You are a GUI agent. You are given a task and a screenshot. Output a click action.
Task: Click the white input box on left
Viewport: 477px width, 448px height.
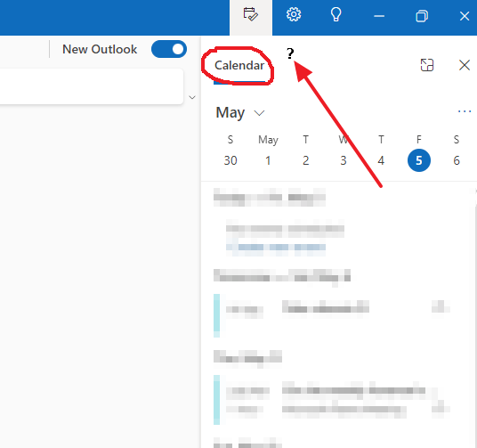[x=92, y=86]
